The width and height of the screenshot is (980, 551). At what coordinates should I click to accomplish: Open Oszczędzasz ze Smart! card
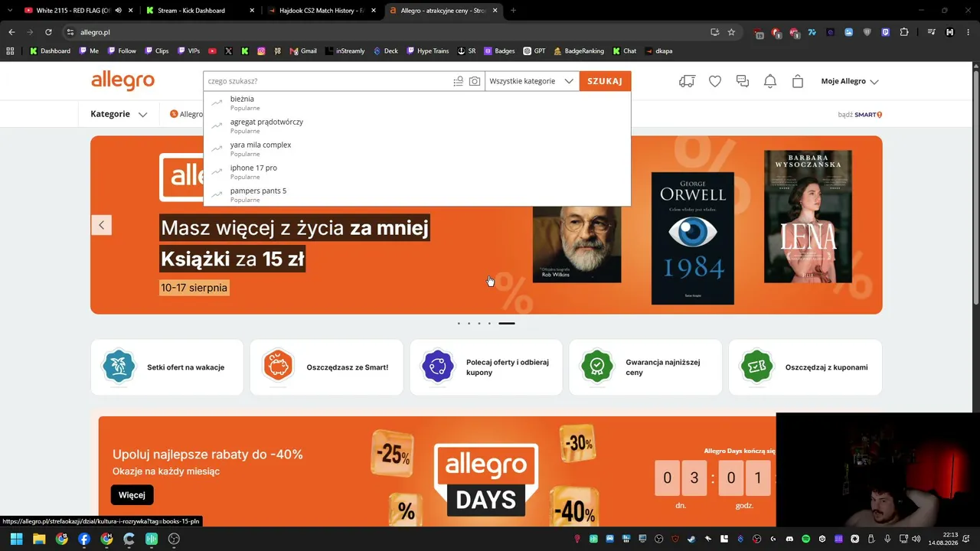coord(326,367)
